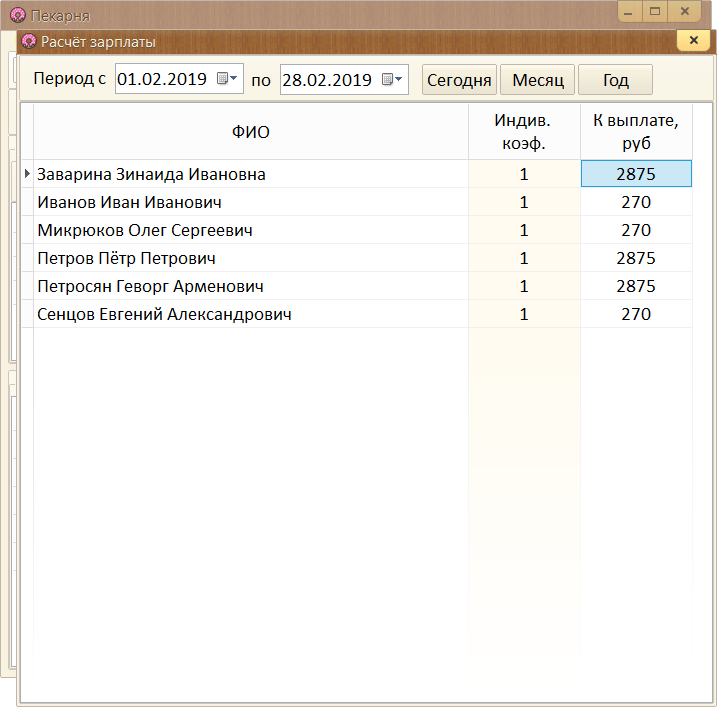Click the Индив. коэф. column header
Image resolution: width=717 pixels, height=707 pixels.
(524, 132)
